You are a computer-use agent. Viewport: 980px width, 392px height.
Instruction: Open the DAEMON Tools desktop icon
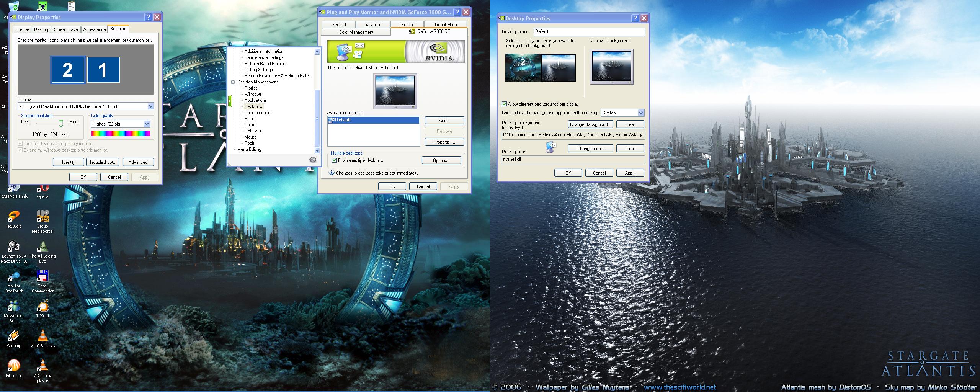pos(14,191)
